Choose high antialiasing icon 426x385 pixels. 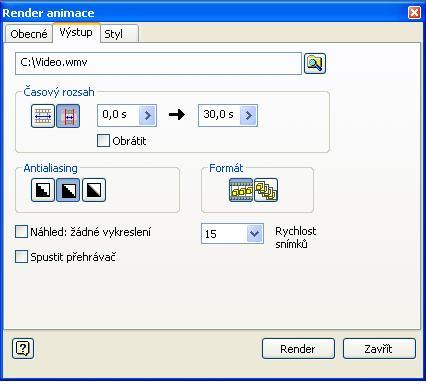point(94,190)
